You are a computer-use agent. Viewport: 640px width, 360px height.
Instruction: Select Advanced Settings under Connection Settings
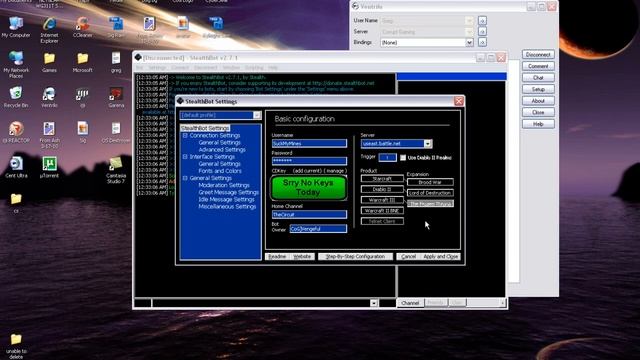coord(222,149)
